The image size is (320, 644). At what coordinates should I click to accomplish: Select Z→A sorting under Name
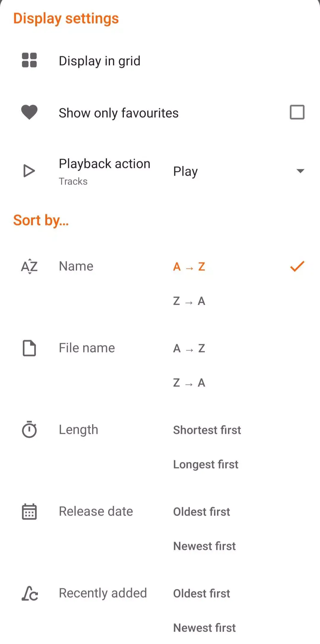coord(189,301)
